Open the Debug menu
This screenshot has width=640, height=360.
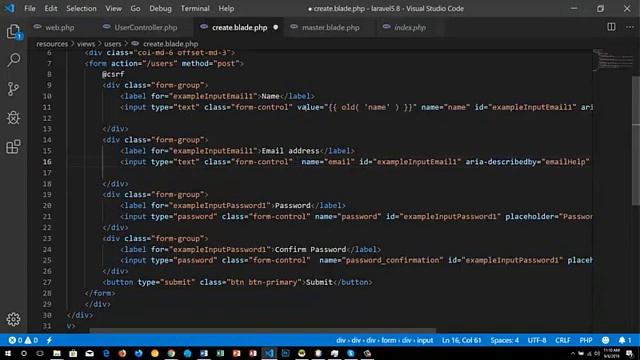pos(160,8)
